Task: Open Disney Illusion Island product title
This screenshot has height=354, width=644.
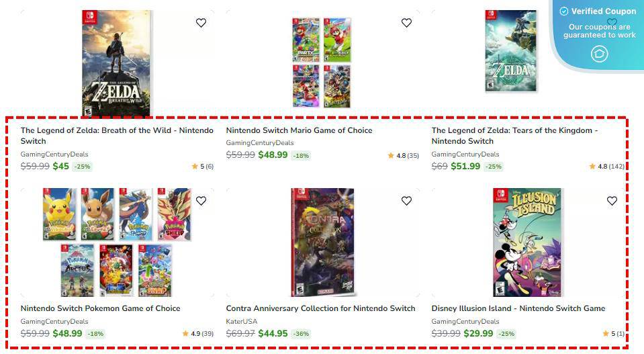Action: pyautogui.click(x=518, y=308)
